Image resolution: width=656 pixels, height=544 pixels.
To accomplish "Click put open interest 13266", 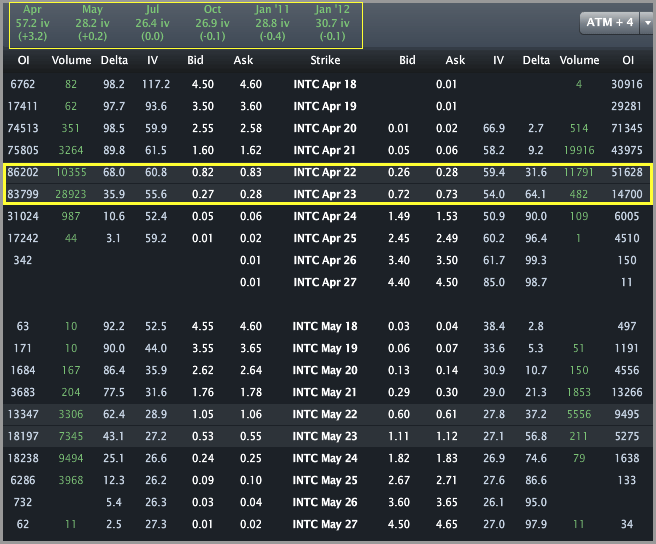I will point(627,393).
